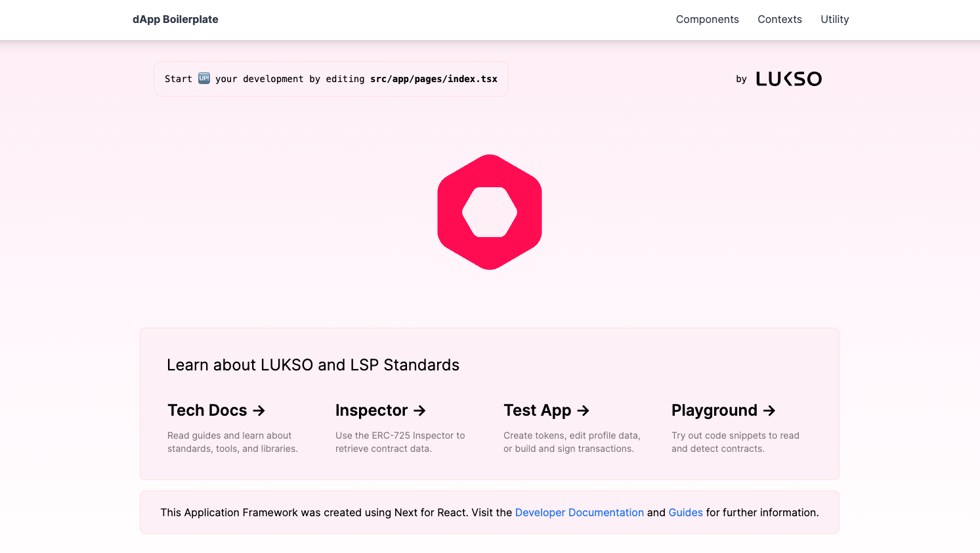Open the Components menu item
Viewport: 980px width, 553px height.
707,20
